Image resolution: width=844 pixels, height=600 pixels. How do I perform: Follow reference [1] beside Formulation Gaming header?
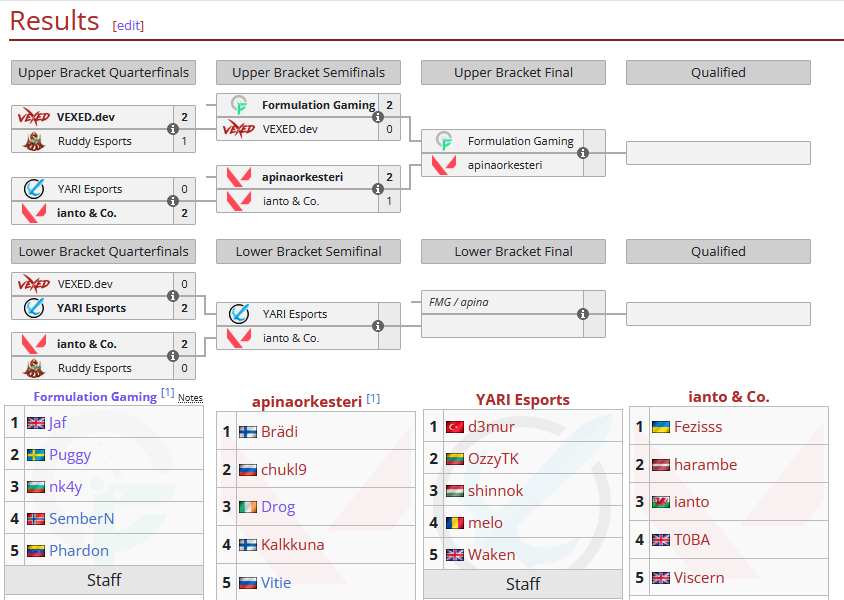[x=167, y=393]
